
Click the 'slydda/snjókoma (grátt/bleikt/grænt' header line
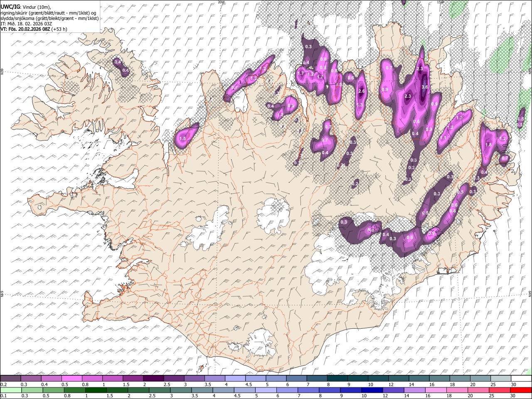click(50, 18)
